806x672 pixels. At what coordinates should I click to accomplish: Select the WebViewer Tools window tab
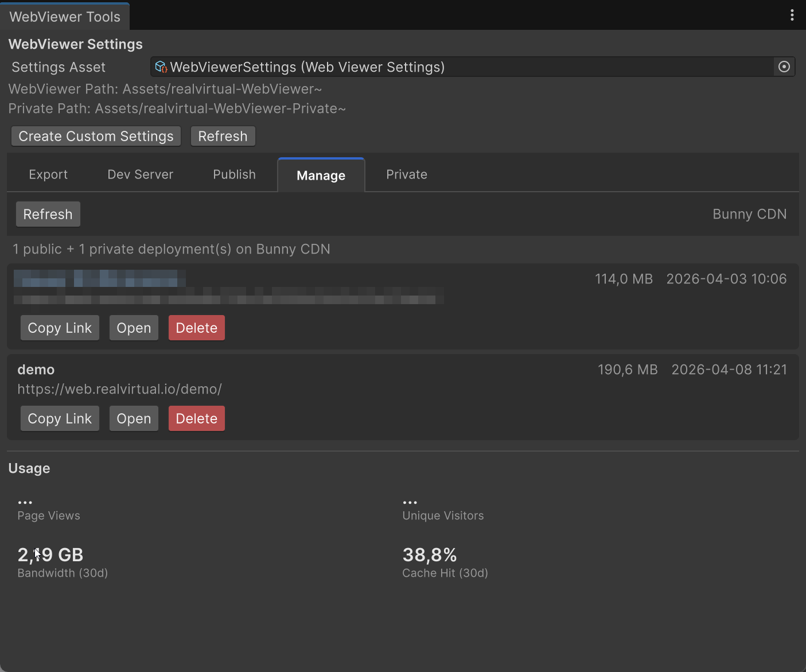coord(65,17)
